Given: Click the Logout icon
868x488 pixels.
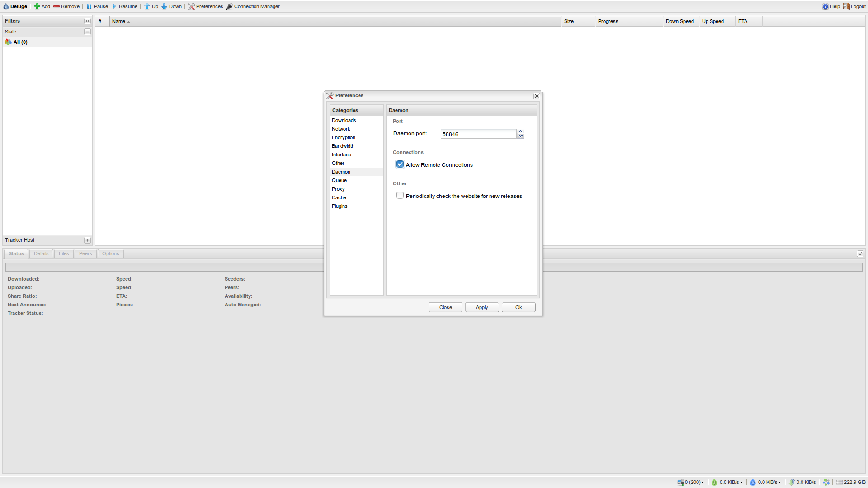Looking at the screenshot, I should pos(846,6).
